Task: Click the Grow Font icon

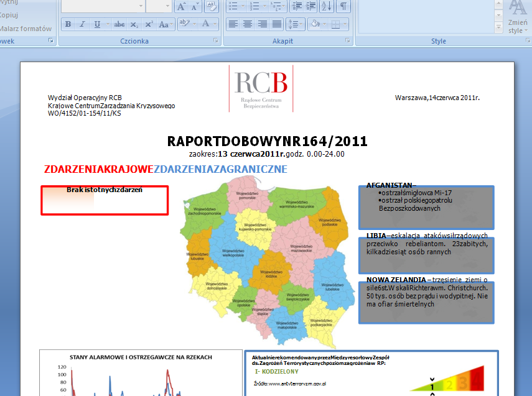Action: click(182, 6)
